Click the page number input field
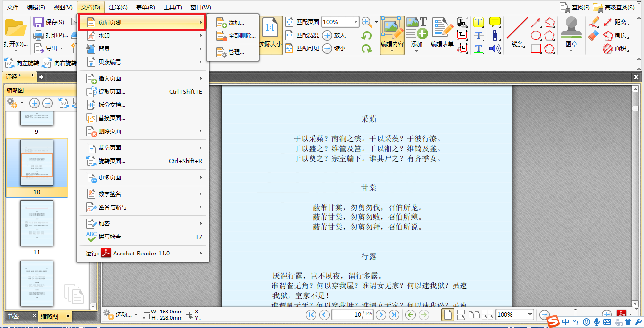644x328 pixels. point(353,314)
